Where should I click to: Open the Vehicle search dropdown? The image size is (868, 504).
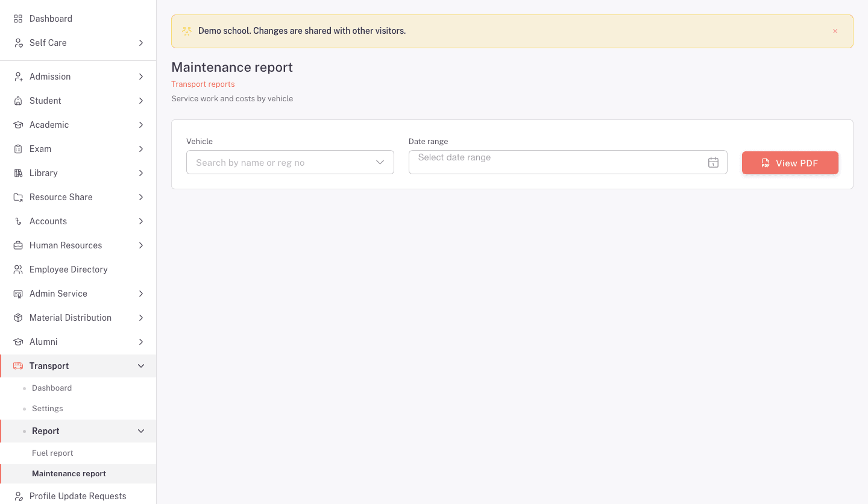click(290, 162)
